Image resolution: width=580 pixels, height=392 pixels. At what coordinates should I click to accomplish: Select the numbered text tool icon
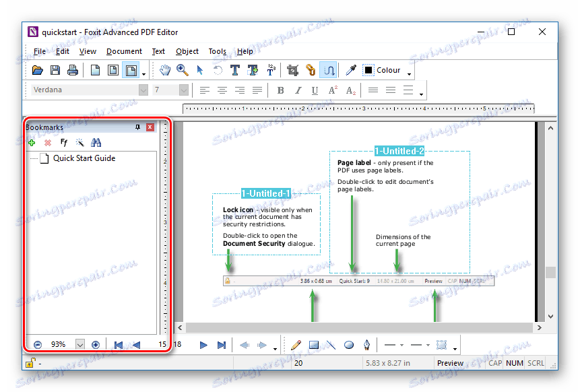(271, 70)
